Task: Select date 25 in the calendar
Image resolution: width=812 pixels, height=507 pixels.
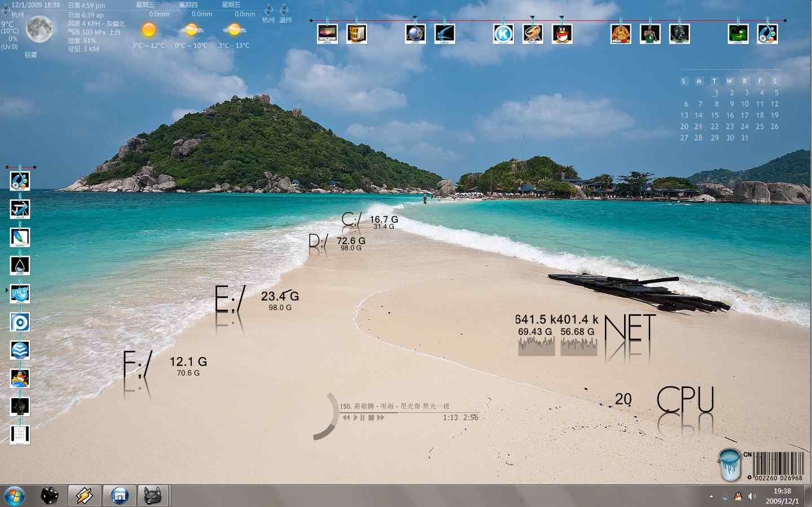Action: click(x=760, y=126)
